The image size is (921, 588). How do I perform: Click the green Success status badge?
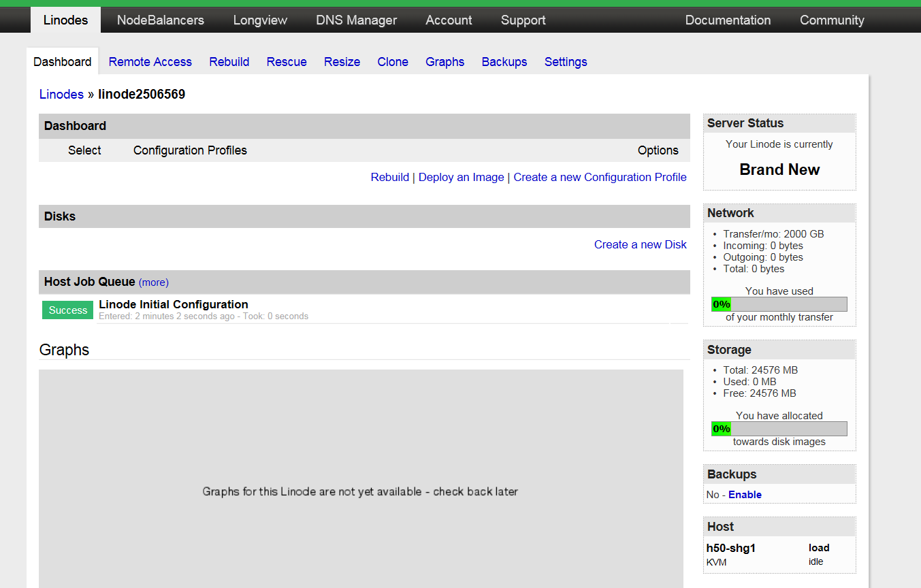click(68, 310)
